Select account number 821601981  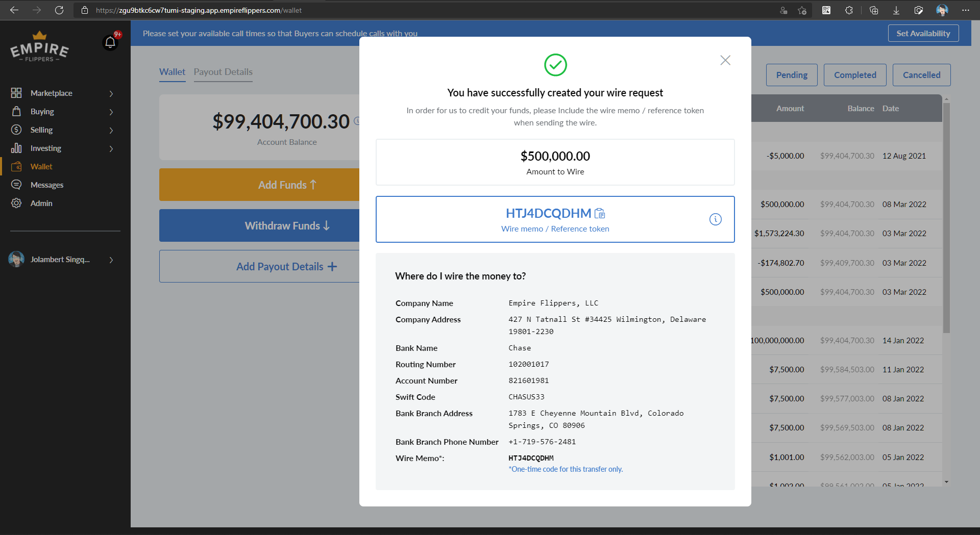529,380
